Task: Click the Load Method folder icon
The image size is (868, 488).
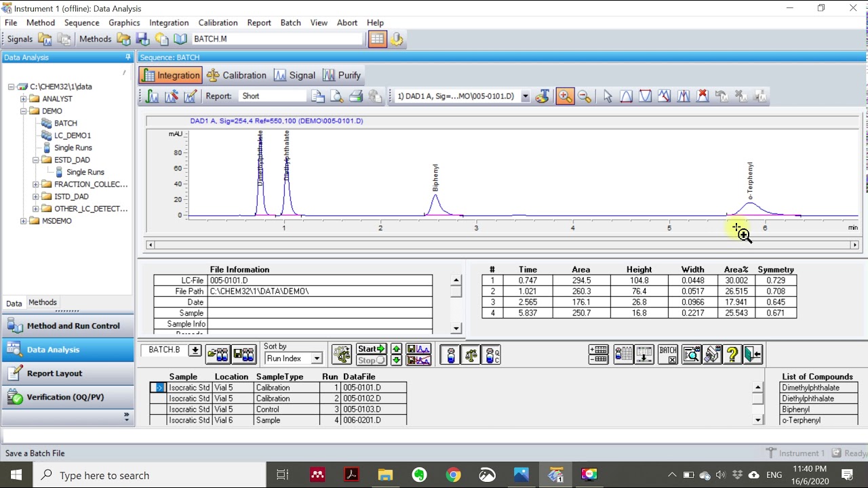Action: pos(123,39)
